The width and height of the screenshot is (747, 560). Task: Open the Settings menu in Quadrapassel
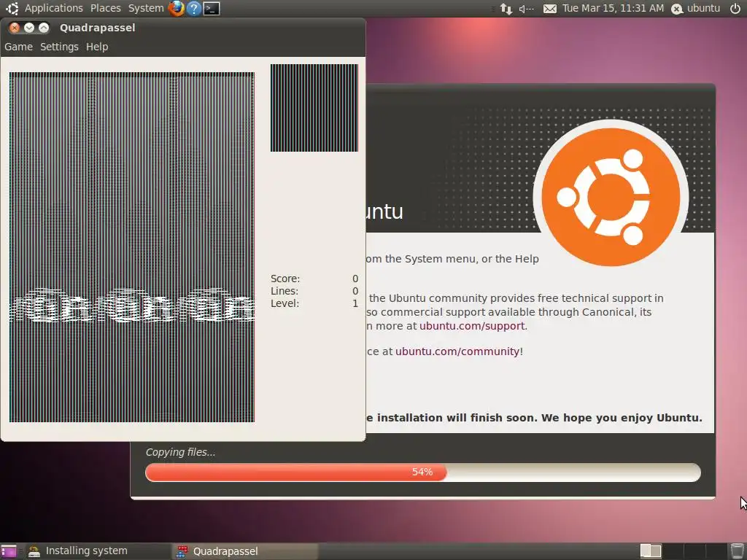pos(59,47)
